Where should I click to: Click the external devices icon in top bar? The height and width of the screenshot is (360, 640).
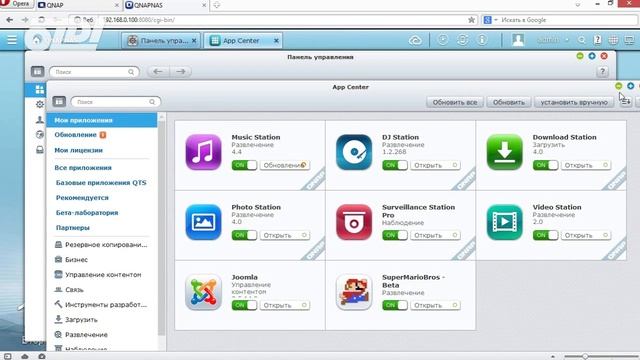click(x=462, y=40)
